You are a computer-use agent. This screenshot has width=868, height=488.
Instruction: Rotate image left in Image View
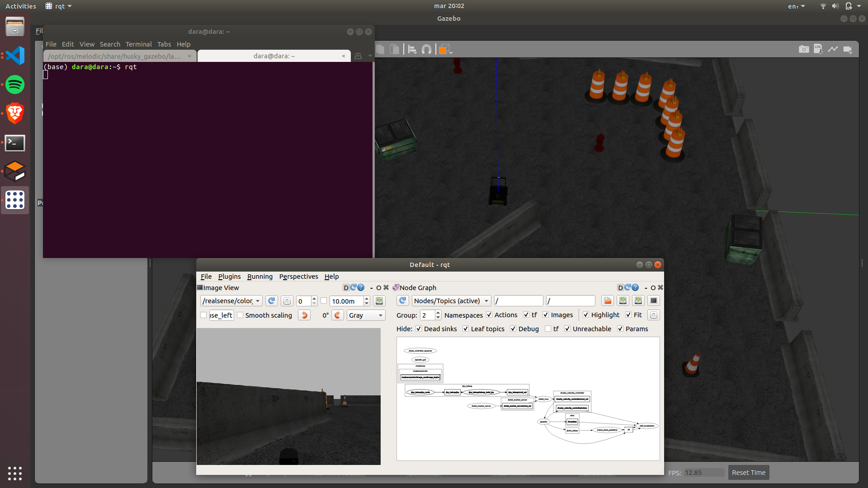(x=304, y=315)
